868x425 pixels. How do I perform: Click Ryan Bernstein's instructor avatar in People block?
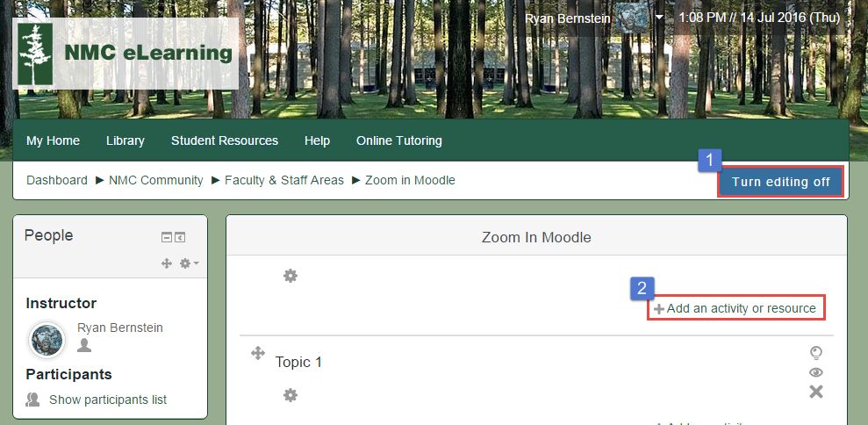(x=47, y=339)
